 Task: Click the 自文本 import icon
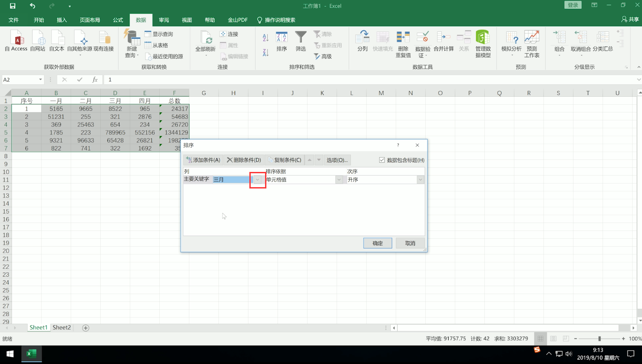pyautogui.click(x=57, y=41)
